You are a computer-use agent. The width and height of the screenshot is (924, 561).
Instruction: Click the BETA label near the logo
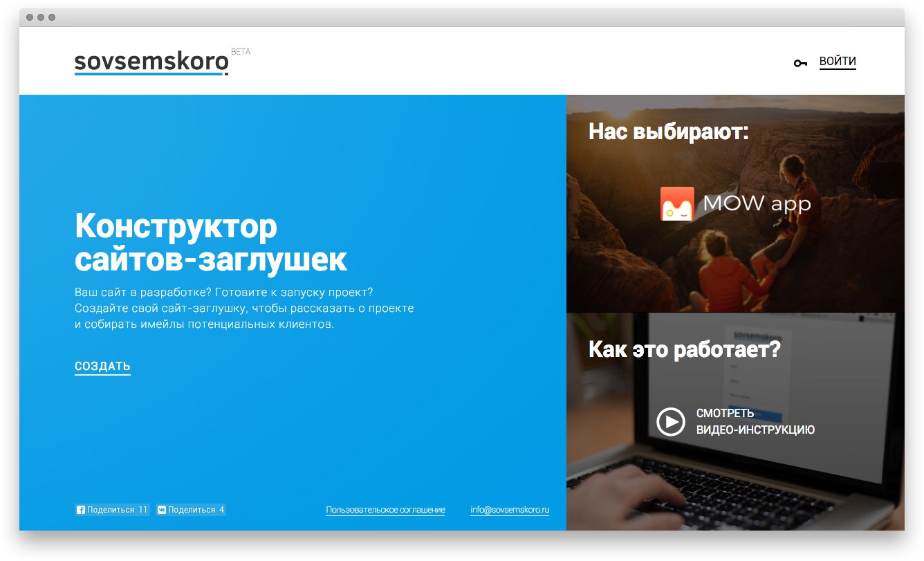[241, 52]
